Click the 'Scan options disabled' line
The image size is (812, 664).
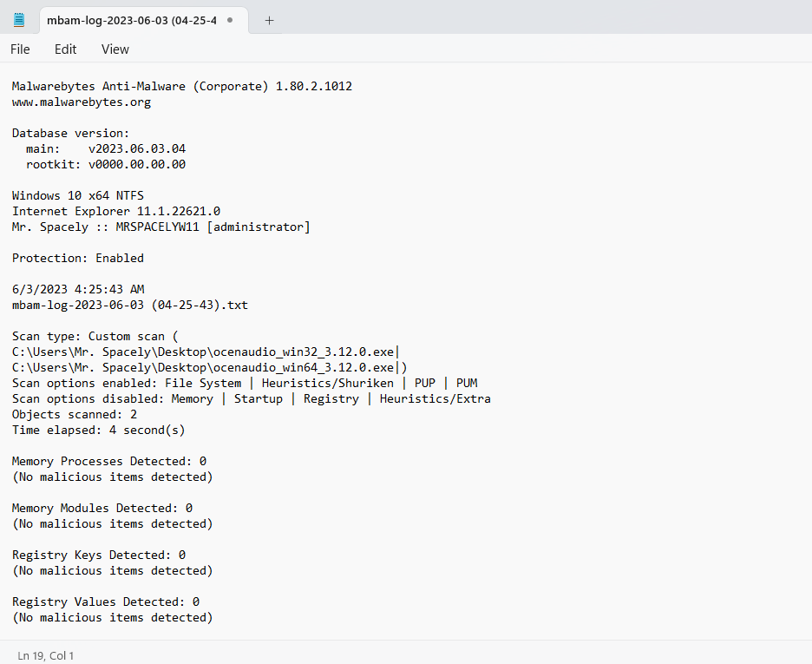[252, 398]
